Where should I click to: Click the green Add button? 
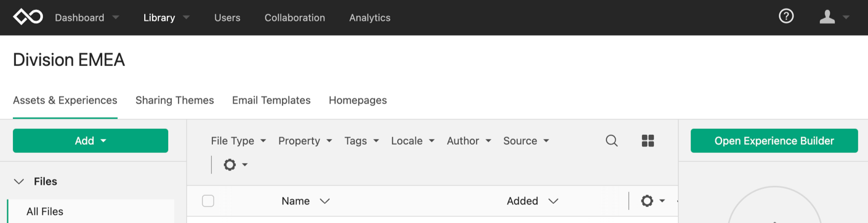(90, 140)
